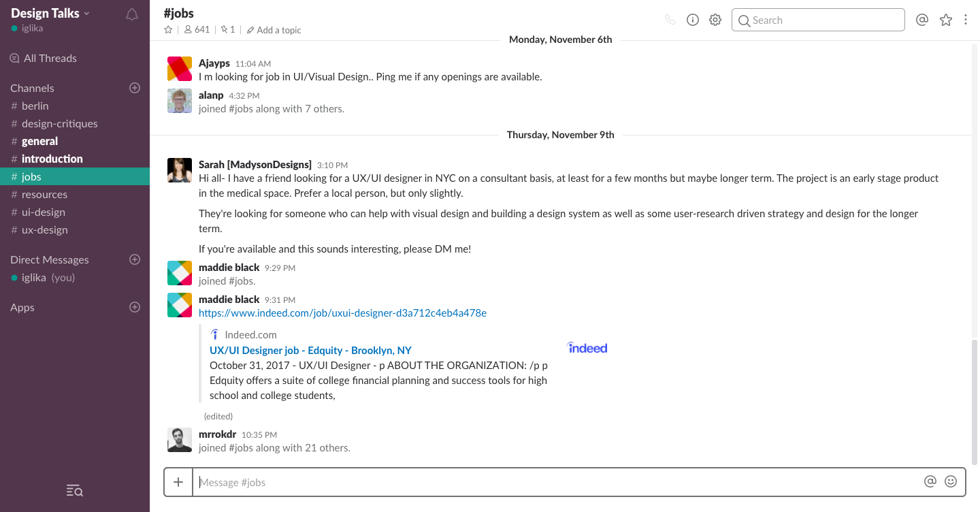Image resolution: width=980 pixels, height=512 pixels.
Task: Open mrrokdr avatar profile
Action: 180,440
